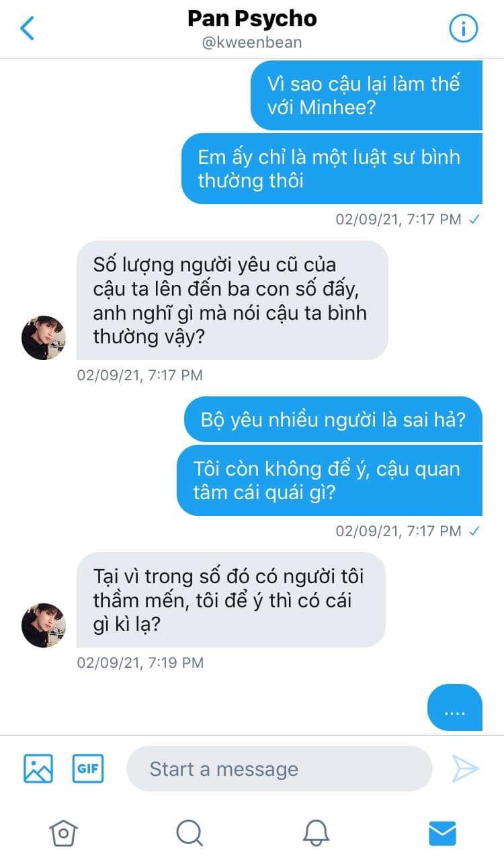Select the 'Vì sao cậu lại làm thế' bubble

(x=366, y=95)
